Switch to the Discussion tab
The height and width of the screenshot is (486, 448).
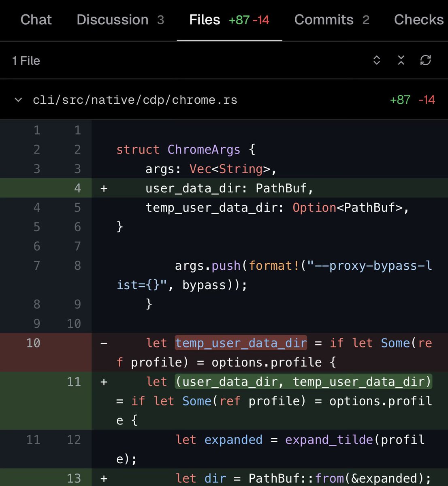tap(120, 20)
